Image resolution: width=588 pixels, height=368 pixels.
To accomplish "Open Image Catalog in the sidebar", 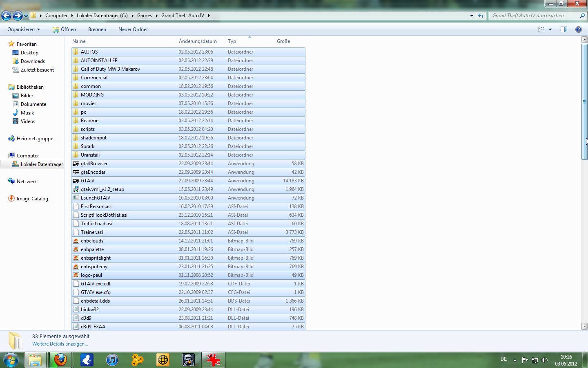I will point(32,199).
